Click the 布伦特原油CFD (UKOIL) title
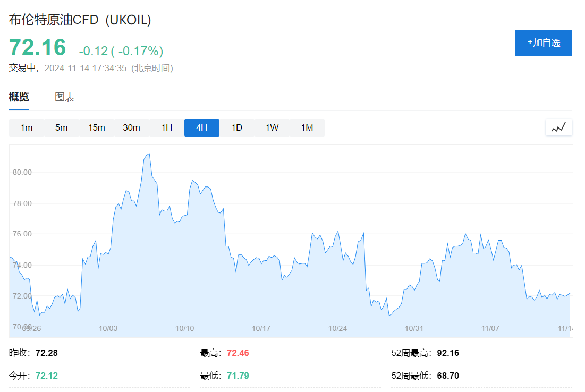 80,20
